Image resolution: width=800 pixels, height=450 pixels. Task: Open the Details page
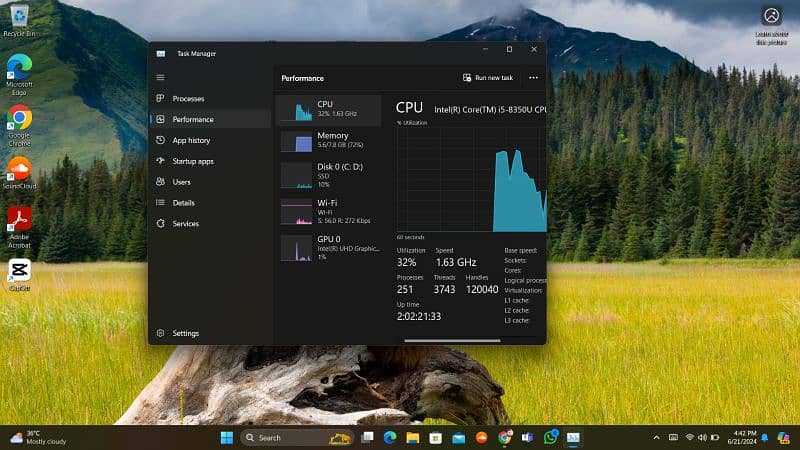[183, 203]
